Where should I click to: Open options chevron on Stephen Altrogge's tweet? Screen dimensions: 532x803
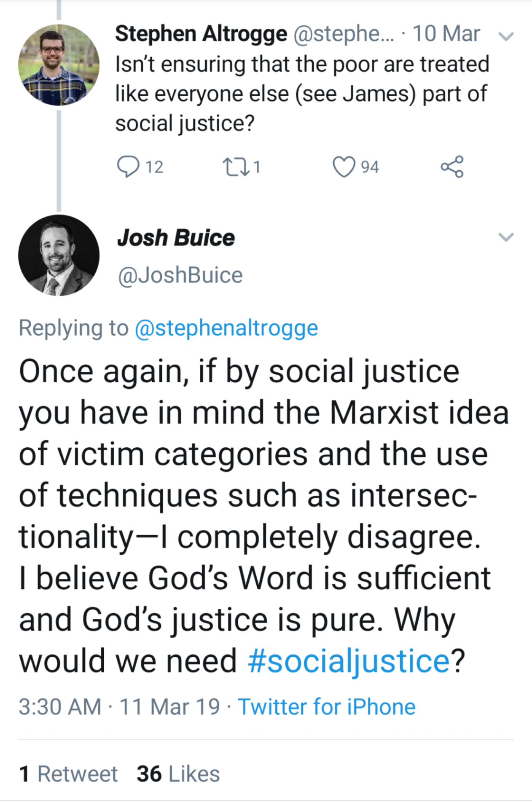tap(506, 36)
